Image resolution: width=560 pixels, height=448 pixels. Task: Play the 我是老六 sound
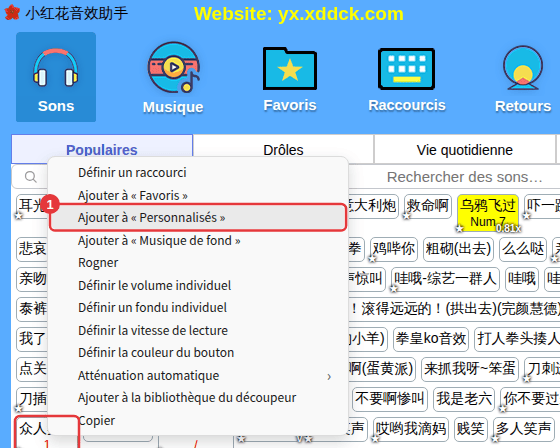pyautogui.click(x=464, y=399)
